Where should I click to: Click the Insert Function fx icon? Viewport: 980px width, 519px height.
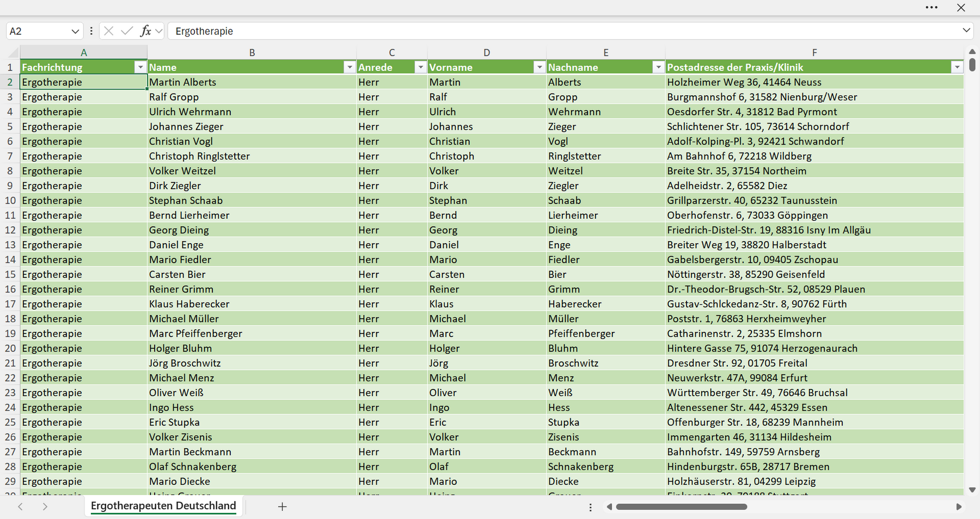pos(145,31)
